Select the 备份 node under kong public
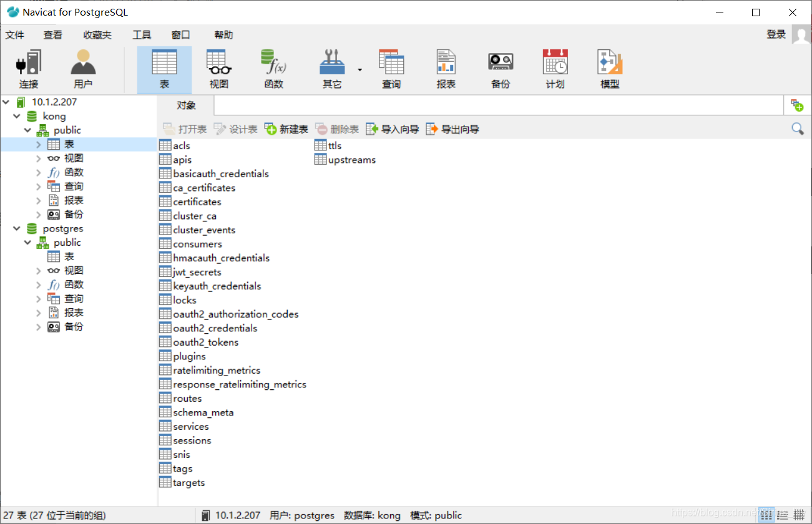Viewport: 812px width, 524px height. click(74, 215)
